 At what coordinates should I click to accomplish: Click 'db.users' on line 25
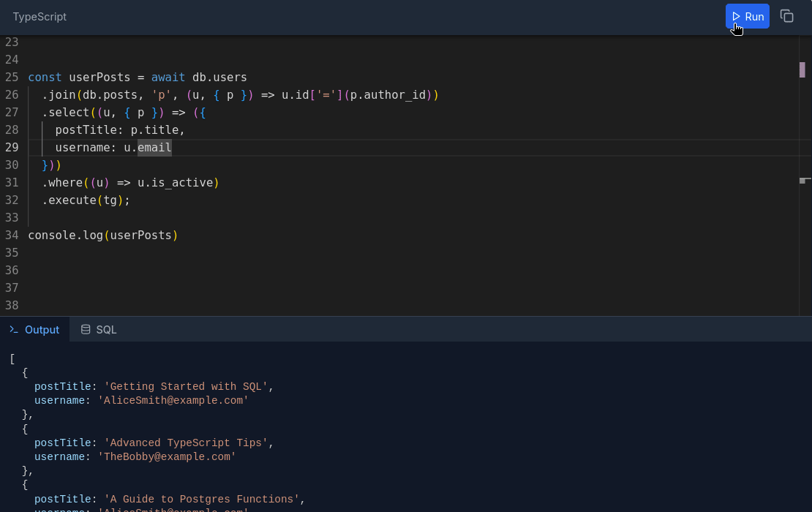(x=219, y=77)
